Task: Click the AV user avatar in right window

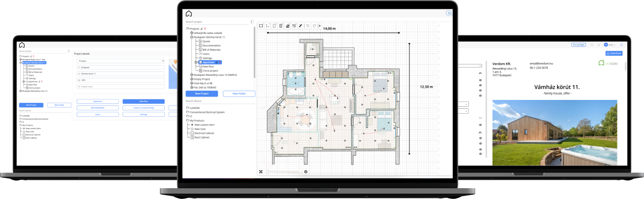Action: 606,44
